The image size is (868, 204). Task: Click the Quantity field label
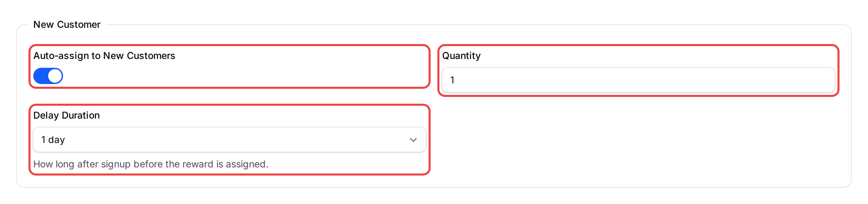pyautogui.click(x=462, y=56)
